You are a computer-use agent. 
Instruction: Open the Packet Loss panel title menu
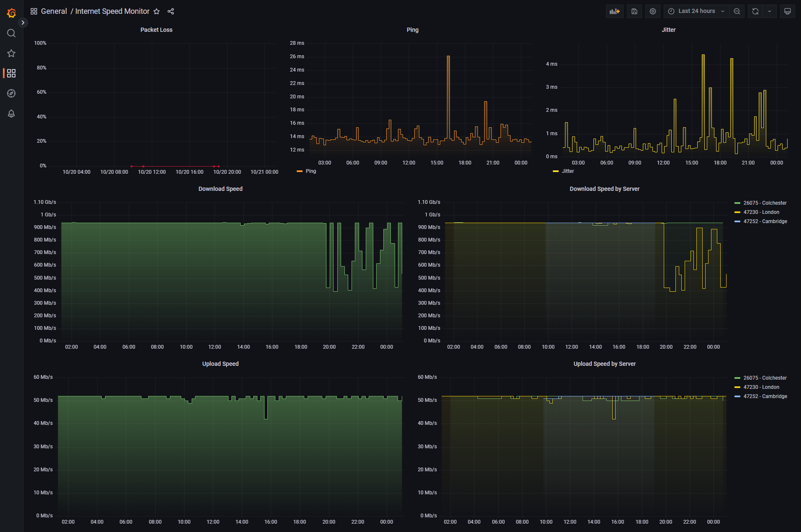pyautogui.click(x=157, y=30)
